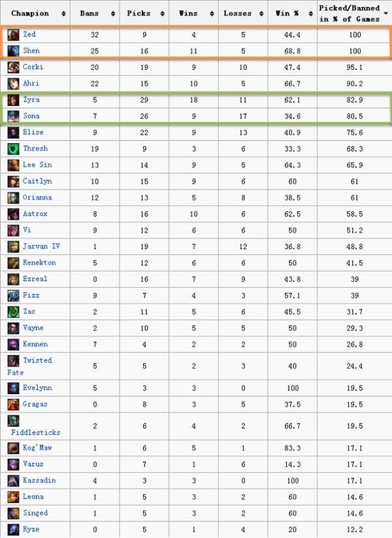The image size is (392, 538).
Task: Open the Evelynn champion link
Action: [37, 388]
